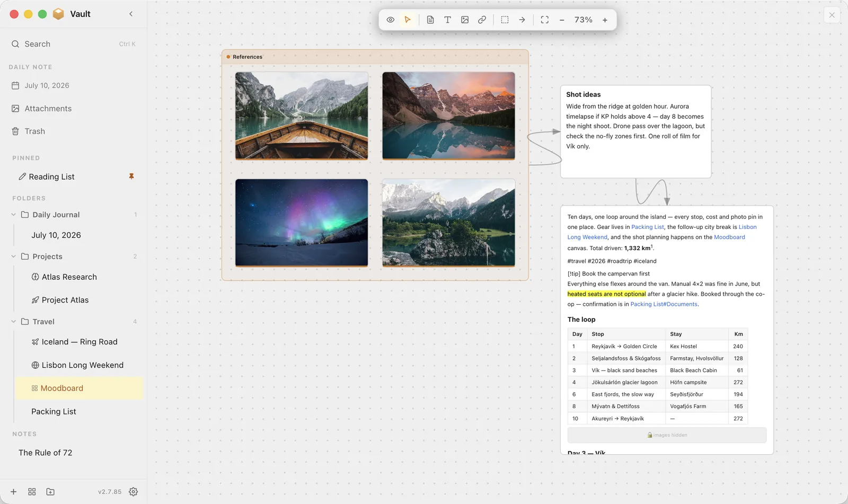This screenshot has height=504, width=848.
Task: Select the group frame tool
Action: [505, 20]
